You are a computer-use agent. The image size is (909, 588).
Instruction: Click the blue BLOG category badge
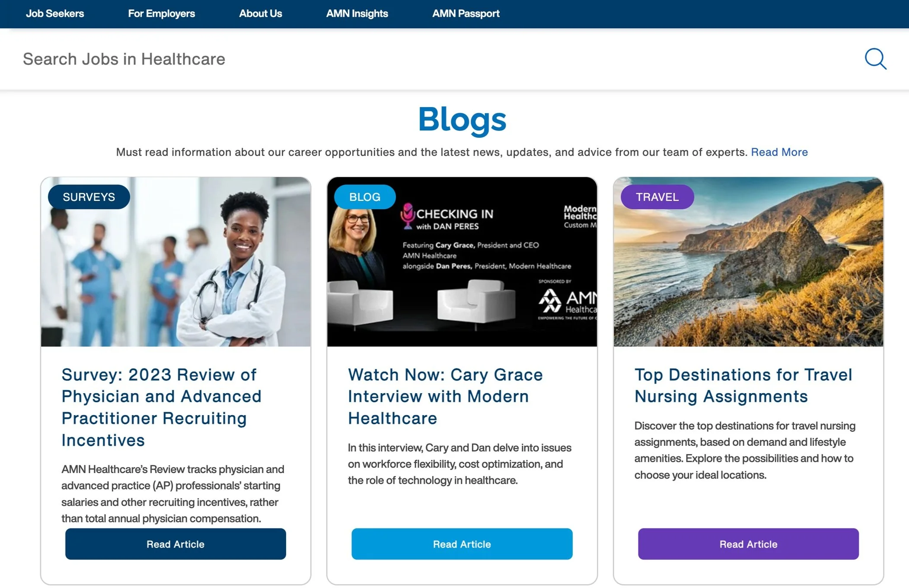point(364,197)
